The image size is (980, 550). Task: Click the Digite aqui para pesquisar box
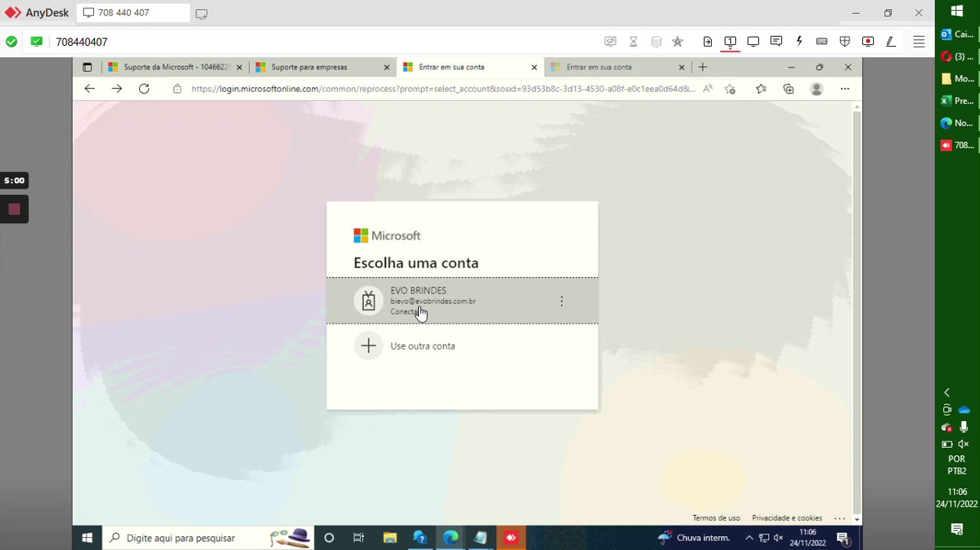pyautogui.click(x=209, y=538)
